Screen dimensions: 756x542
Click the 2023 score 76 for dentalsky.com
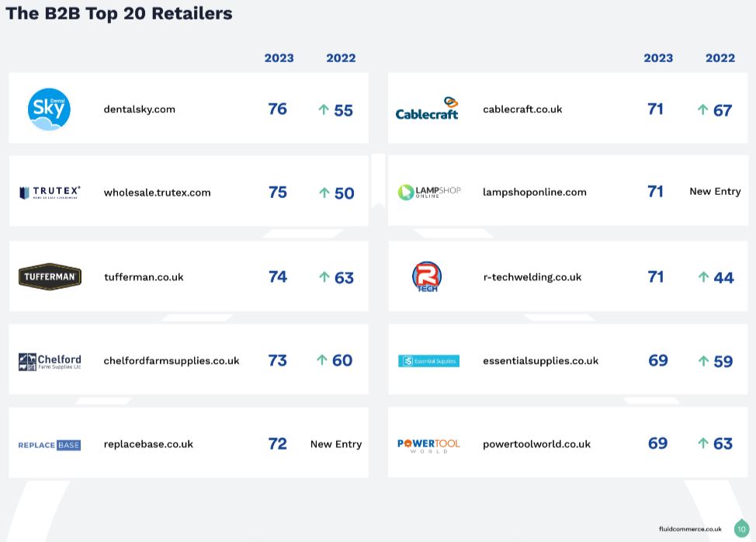(278, 109)
